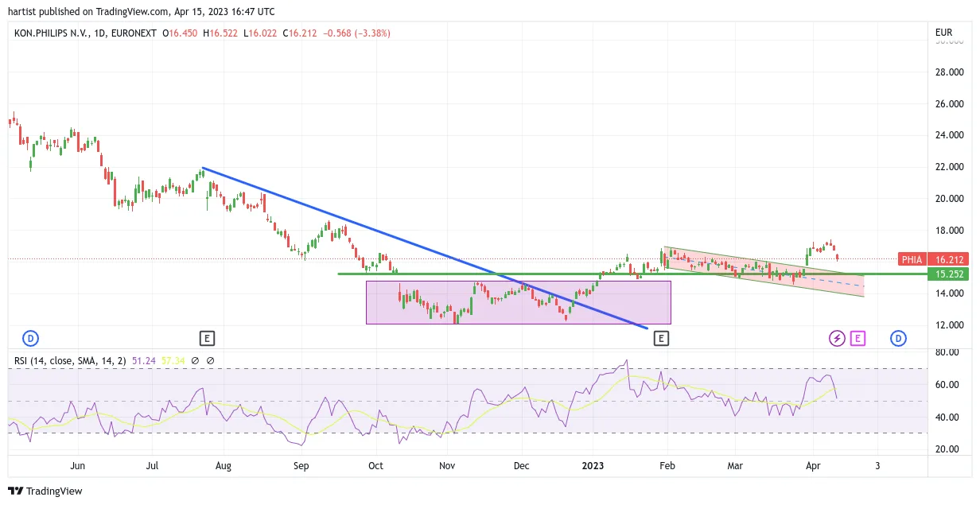This screenshot has width=980, height=505.
Task: Click the purple lightning bolt event icon
Action: (x=837, y=339)
